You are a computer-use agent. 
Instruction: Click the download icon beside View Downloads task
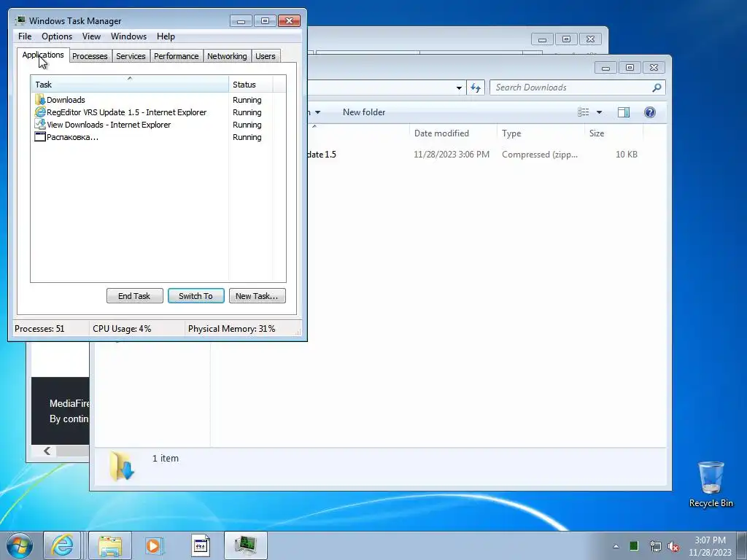coord(40,124)
